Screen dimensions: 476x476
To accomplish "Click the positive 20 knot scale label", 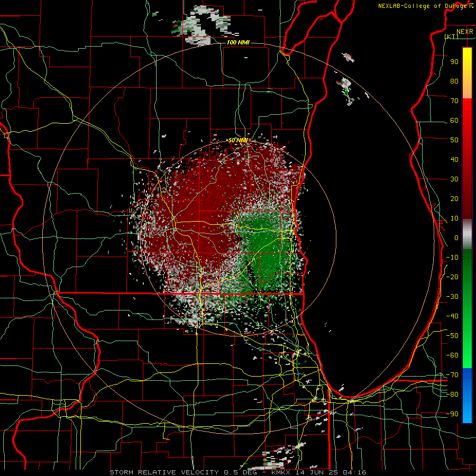I will pyautogui.click(x=454, y=198).
